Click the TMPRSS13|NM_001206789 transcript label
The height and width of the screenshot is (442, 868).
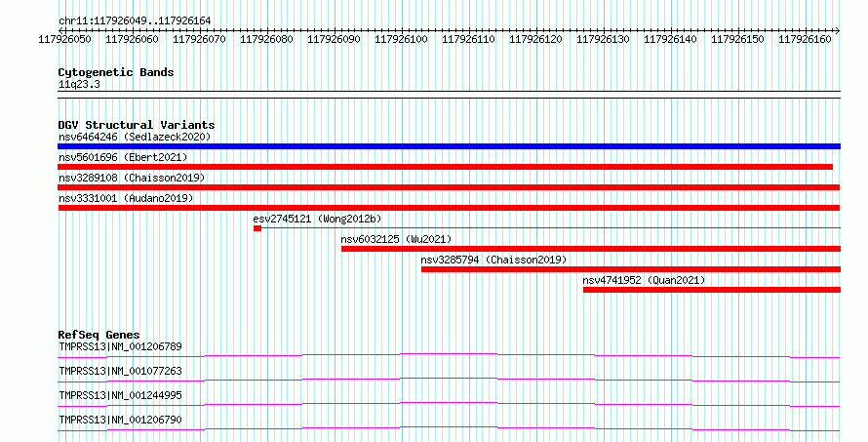point(120,346)
